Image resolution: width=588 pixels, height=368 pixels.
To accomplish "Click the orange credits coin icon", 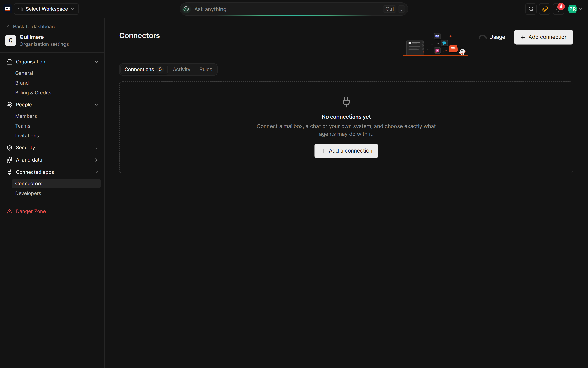I will 545,9.
